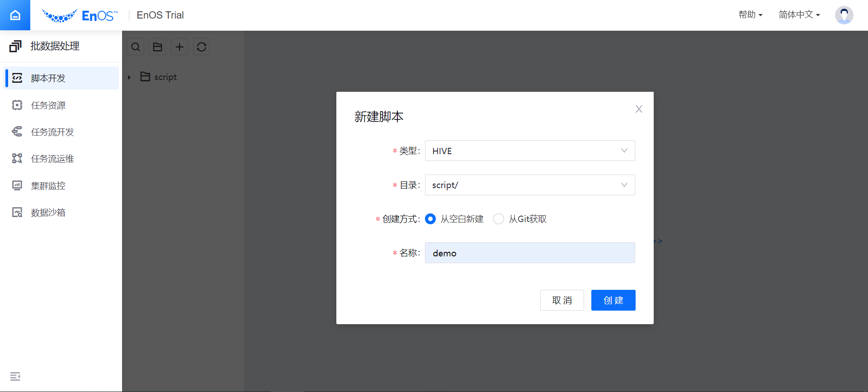The height and width of the screenshot is (392, 868).
Task: Click the new folder icon in toolbar
Action: coord(157,47)
